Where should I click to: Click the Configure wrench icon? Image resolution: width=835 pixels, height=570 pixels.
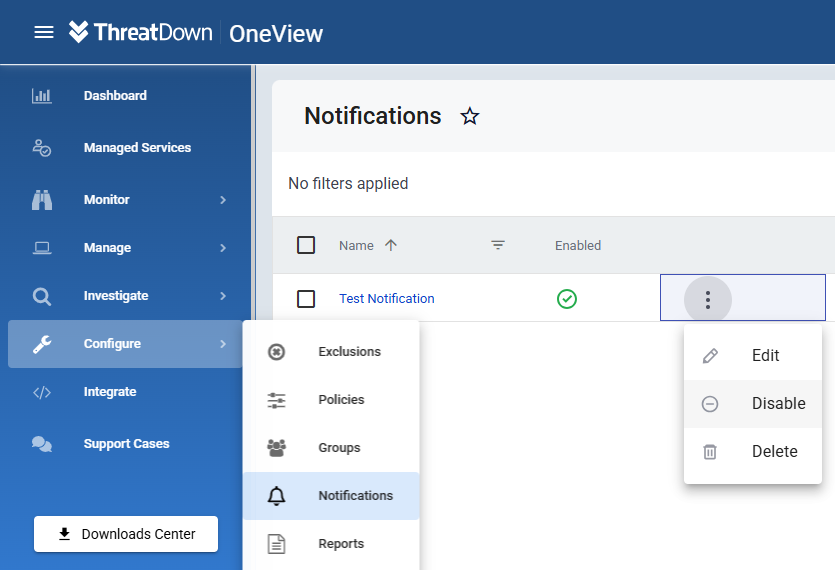42,344
